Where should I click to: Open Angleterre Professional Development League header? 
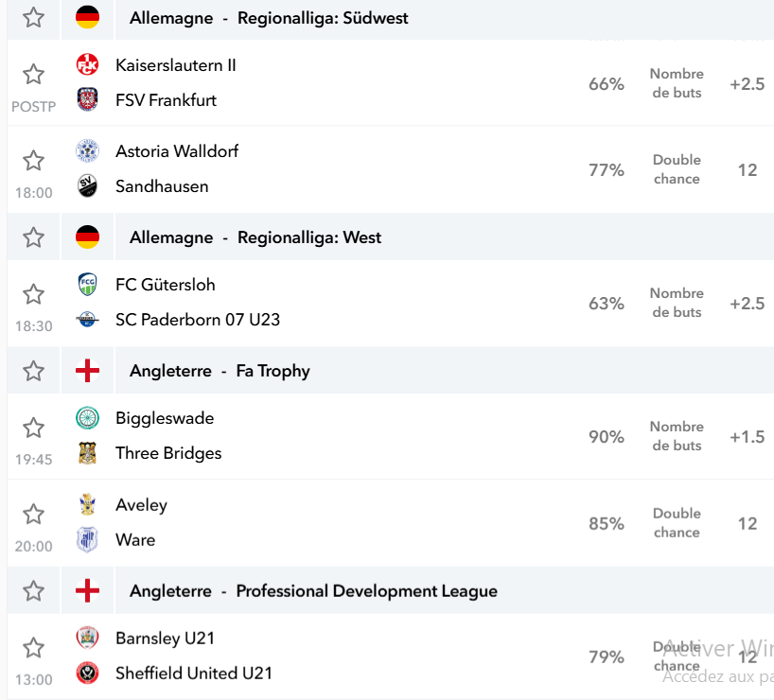point(313,591)
